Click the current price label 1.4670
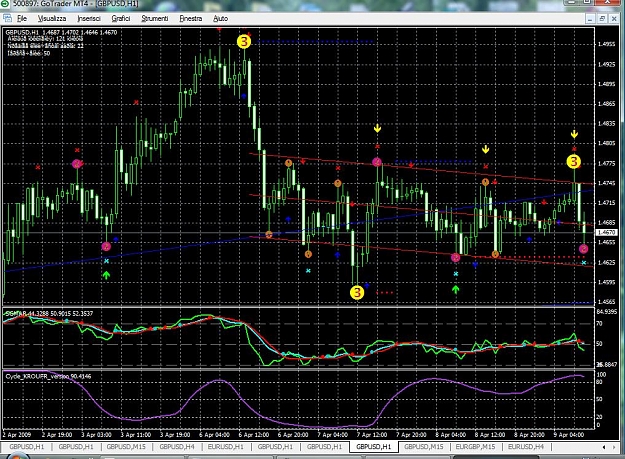Screen dimensions: 625x459 (x=607, y=232)
